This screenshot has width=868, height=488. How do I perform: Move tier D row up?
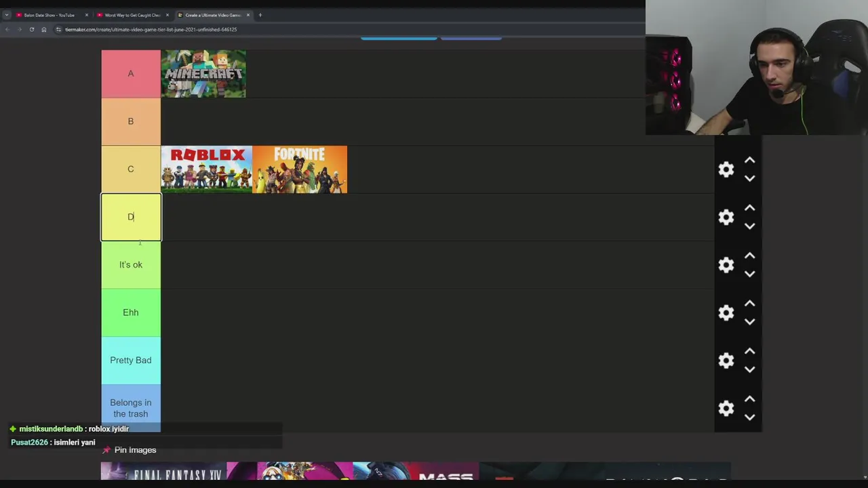749,208
